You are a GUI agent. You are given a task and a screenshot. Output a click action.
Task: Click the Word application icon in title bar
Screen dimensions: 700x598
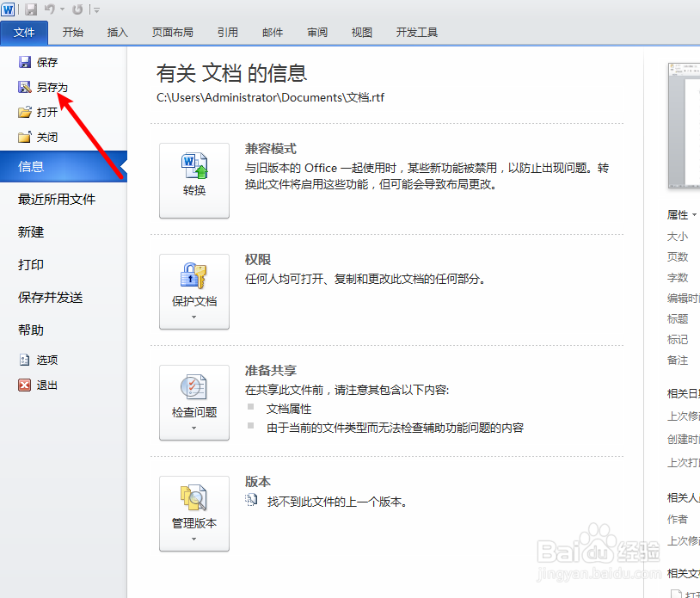[8, 9]
